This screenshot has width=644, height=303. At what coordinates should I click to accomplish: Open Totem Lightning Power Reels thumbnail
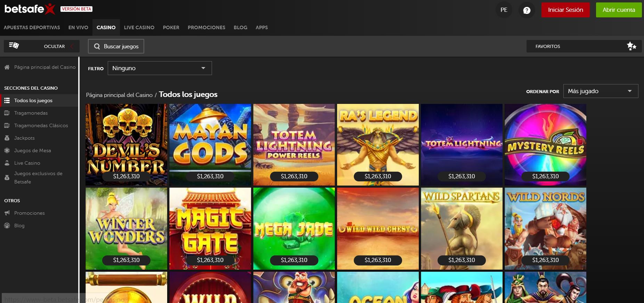coord(294,145)
